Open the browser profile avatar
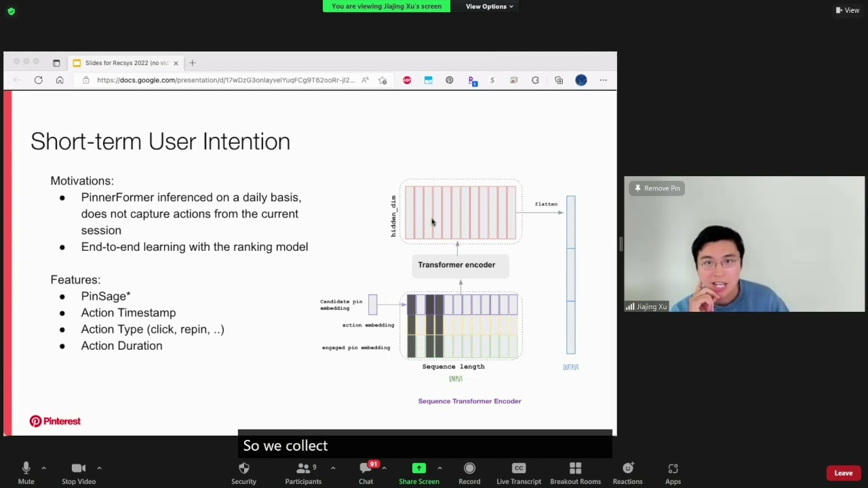This screenshot has width=868, height=488. (581, 80)
